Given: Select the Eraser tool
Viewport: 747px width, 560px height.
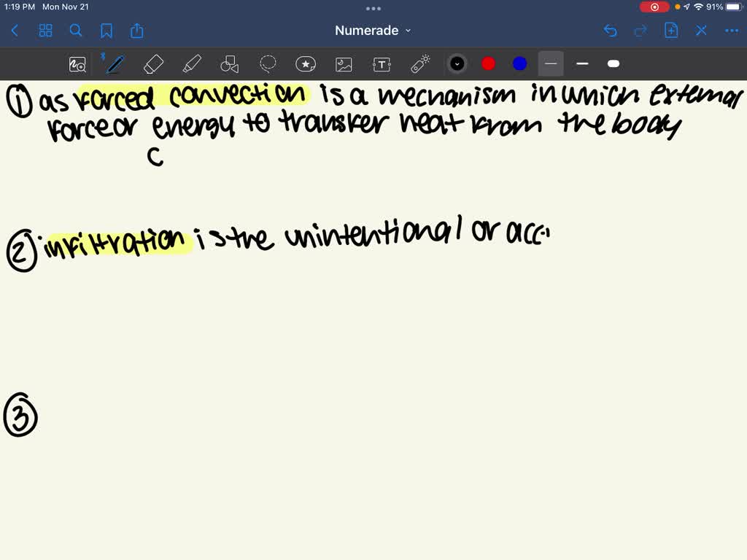Looking at the screenshot, I should (x=153, y=63).
